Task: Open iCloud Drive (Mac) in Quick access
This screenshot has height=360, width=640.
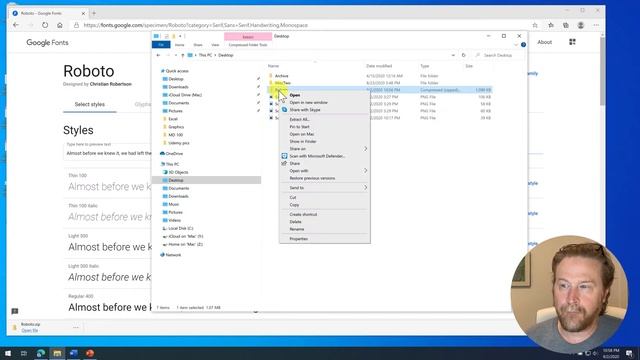Action: click(x=185, y=95)
